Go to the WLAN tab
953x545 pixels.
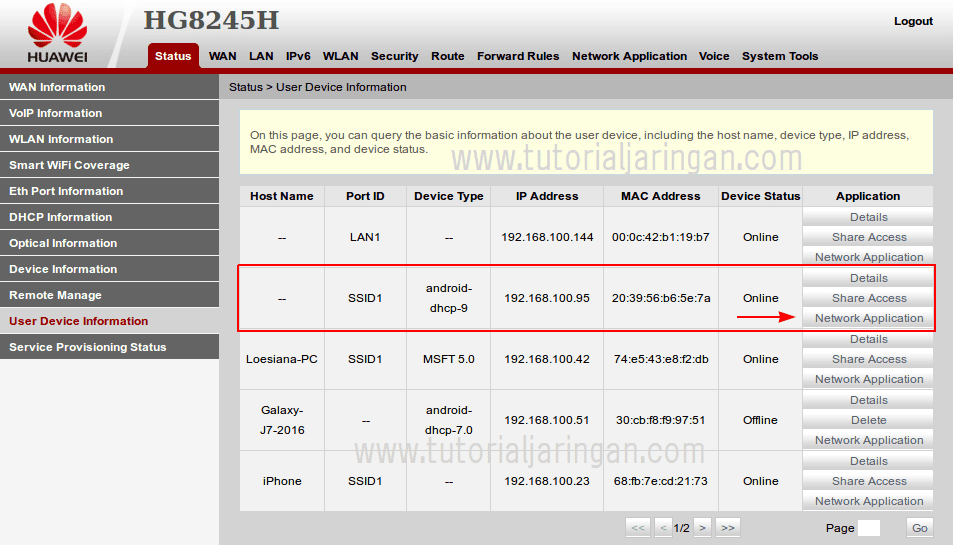point(340,56)
